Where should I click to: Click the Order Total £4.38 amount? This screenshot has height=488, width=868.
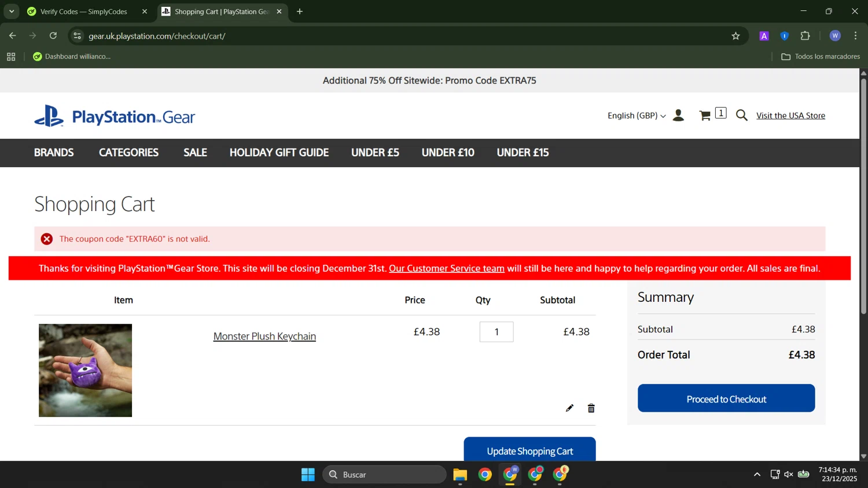(801, 355)
